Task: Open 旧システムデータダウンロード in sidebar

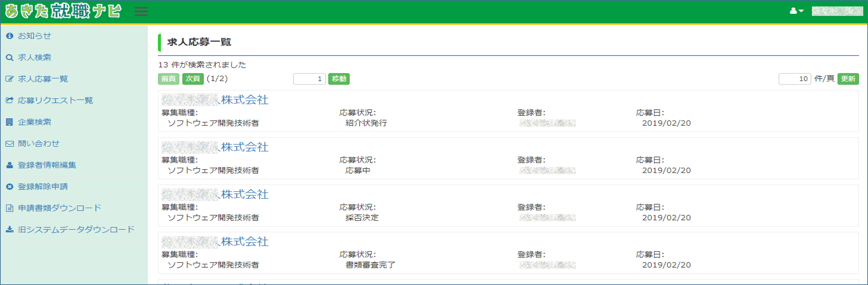Action: pyautogui.click(x=76, y=230)
